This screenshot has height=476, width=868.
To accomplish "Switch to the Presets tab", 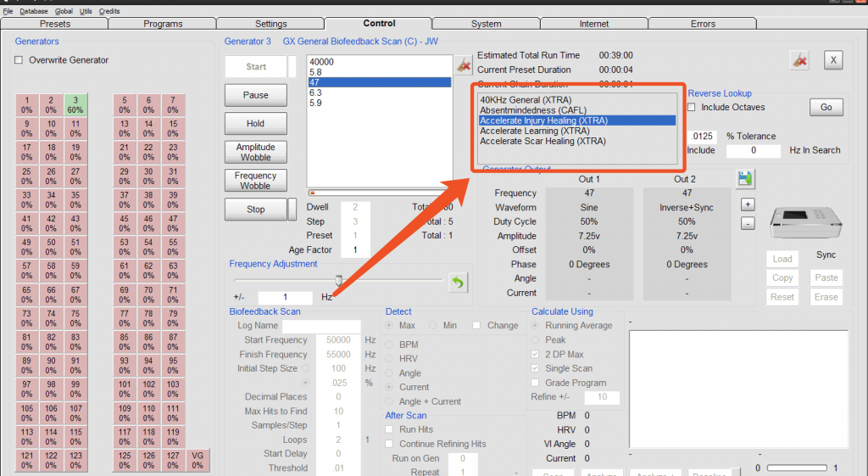I will (x=55, y=24).
